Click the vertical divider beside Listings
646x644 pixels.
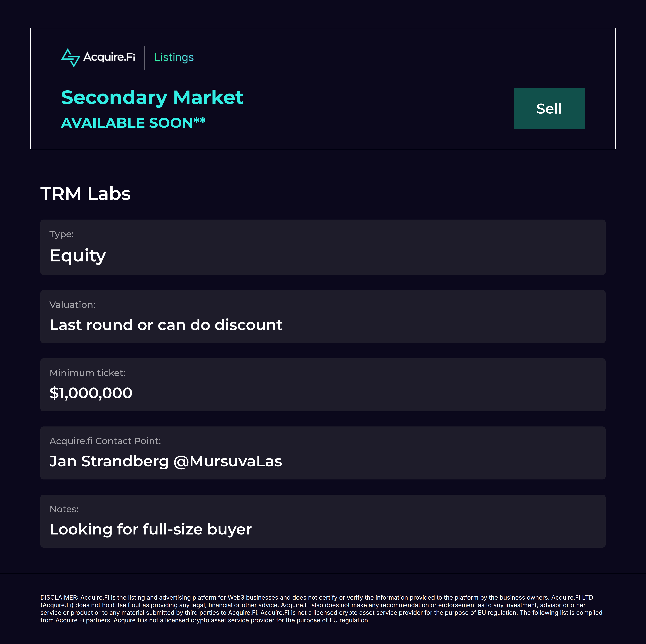[145, 58]
